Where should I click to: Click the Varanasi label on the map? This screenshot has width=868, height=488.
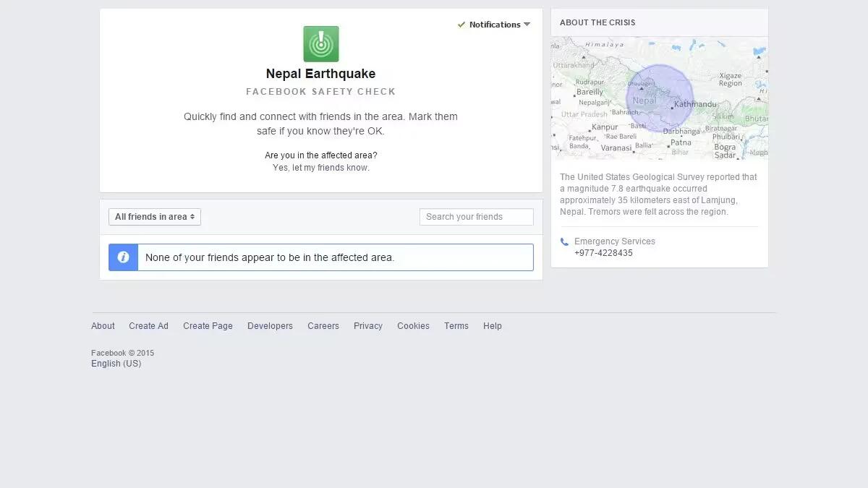[616, 147]
